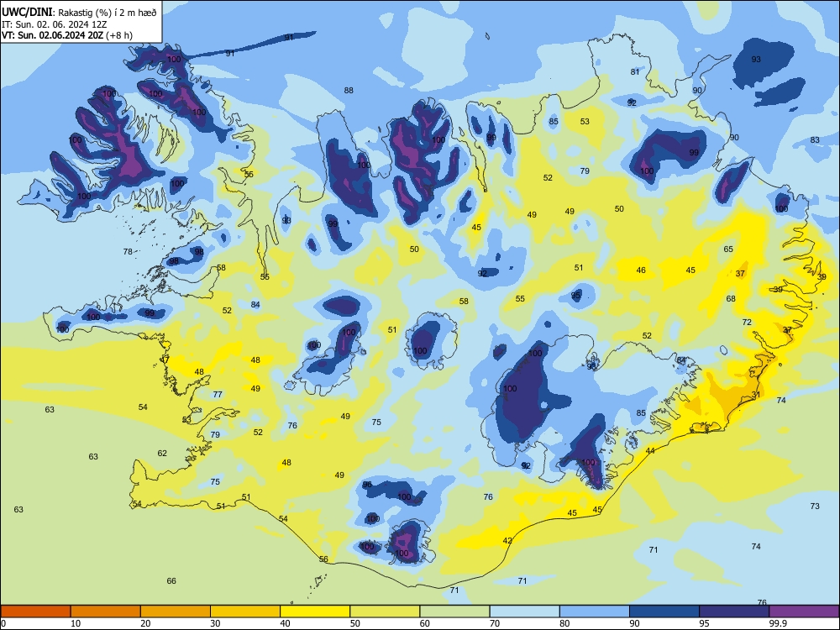The image size is (840, 630).
Task: Click the humidity value "56" on south coast
Action: [323, 559]
